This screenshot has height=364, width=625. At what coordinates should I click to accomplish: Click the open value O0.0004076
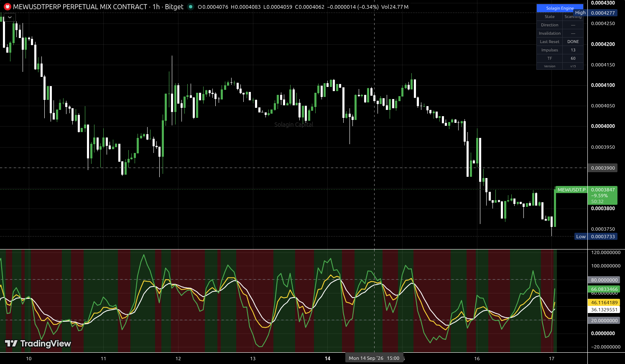pyautogui.click(x=213, y=7)
